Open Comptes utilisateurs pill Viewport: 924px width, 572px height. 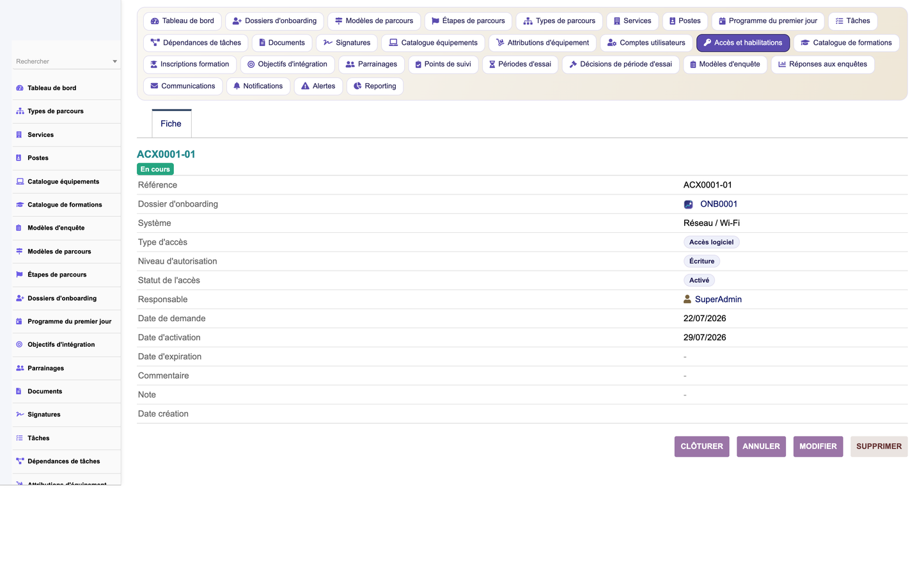tap(646, 43)
